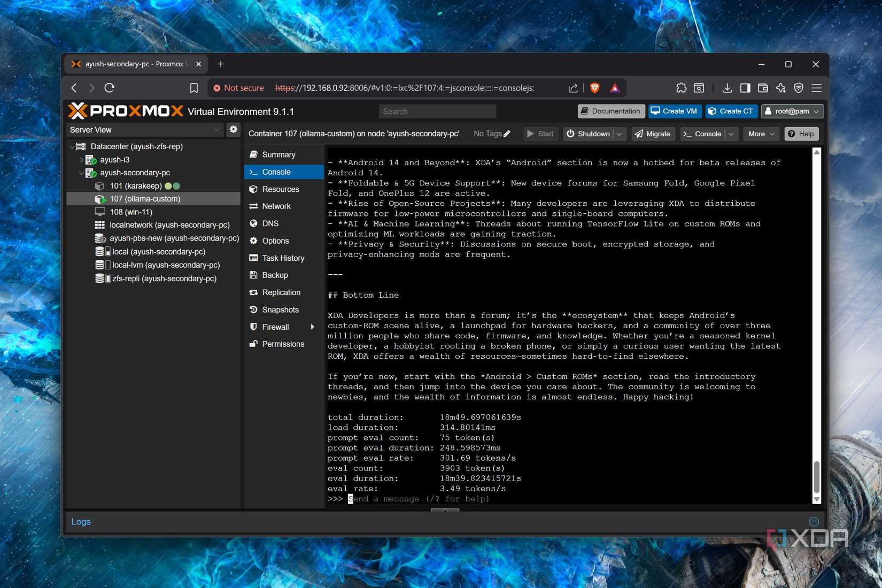The width and height of the screenshot is (882, 588).
Task: Open the browser extensions puzzle icon
Action: [x=680, y=88]
